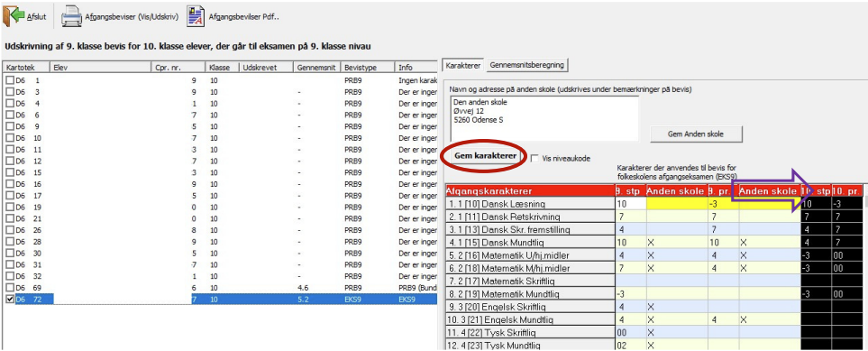Check the box for student D6 69

[x=10, y=287]
